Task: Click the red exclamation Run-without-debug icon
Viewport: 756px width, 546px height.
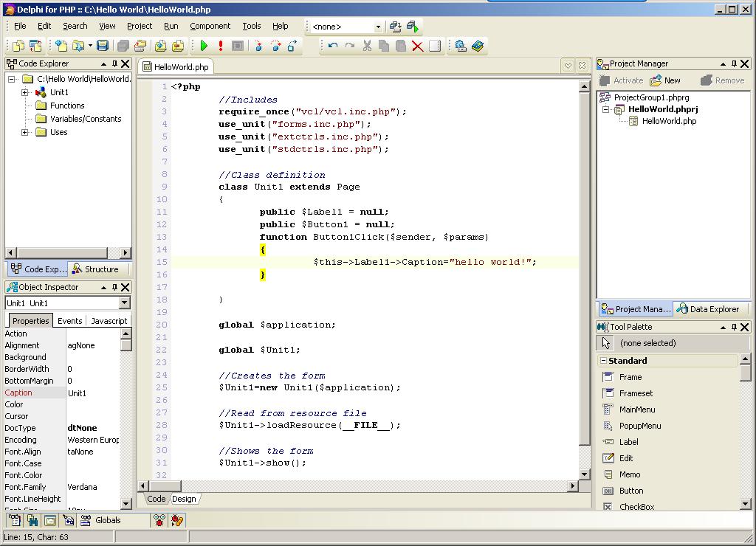Action: (221, 46)
